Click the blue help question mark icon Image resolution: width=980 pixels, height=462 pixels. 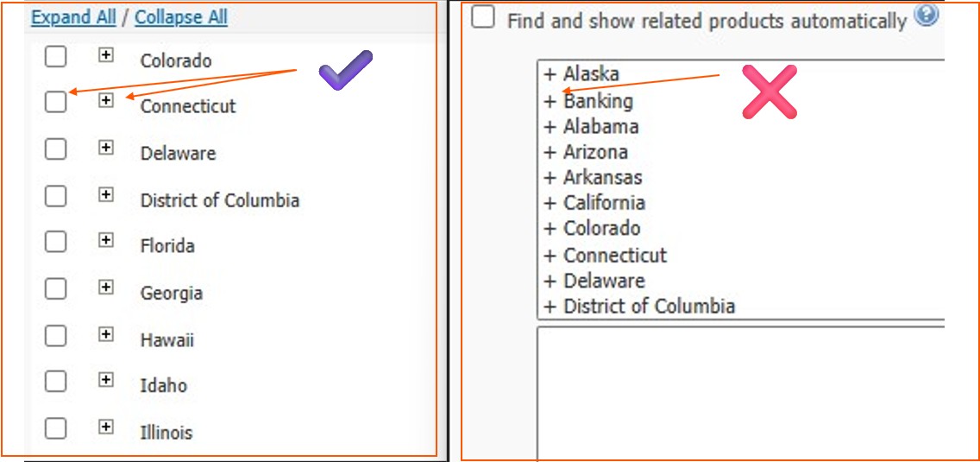pyautogui.click(x=927, y=16)
